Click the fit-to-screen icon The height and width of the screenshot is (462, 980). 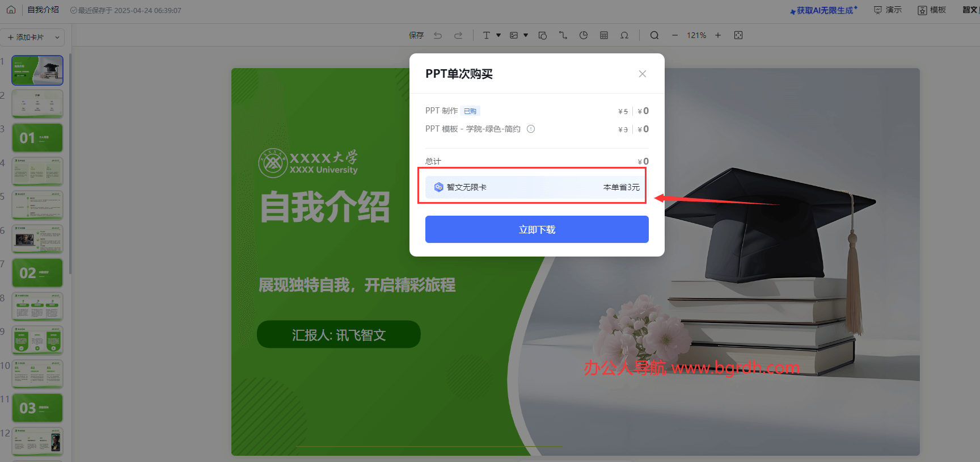click(738, 35)
